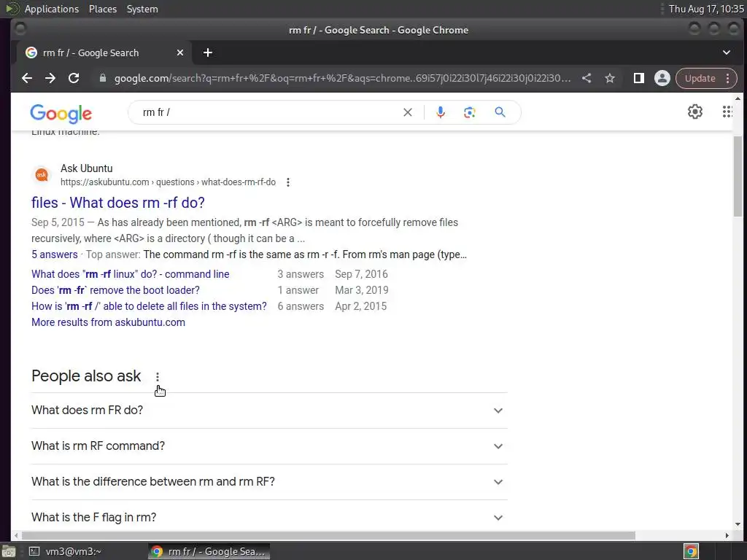
Task: Click the askubuntu.com breadcrumb URL
Action: 168,182
